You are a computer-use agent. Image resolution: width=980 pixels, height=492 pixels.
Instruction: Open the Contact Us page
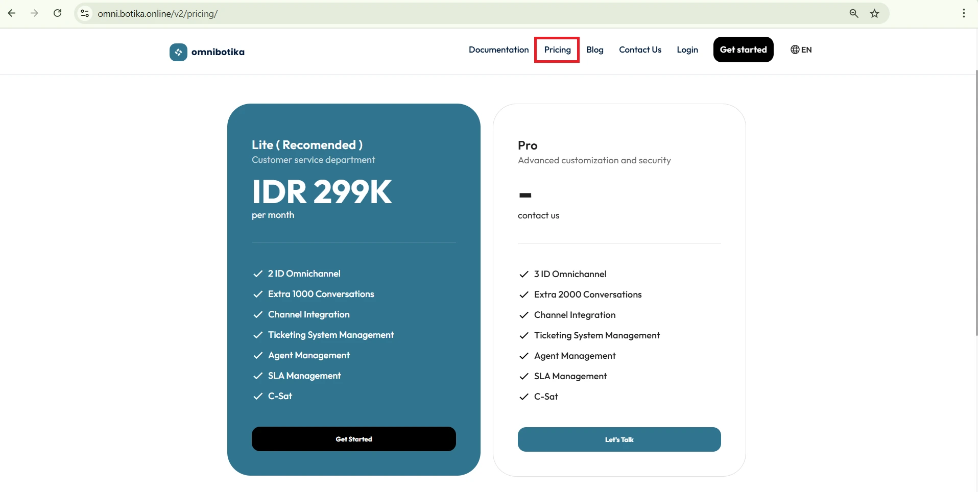(x=640, y=50)
